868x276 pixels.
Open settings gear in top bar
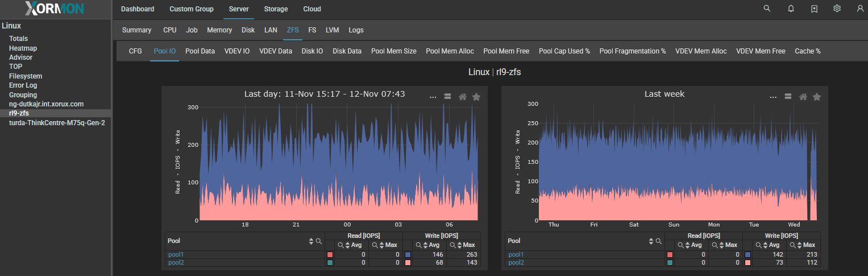tap(837, 9)
